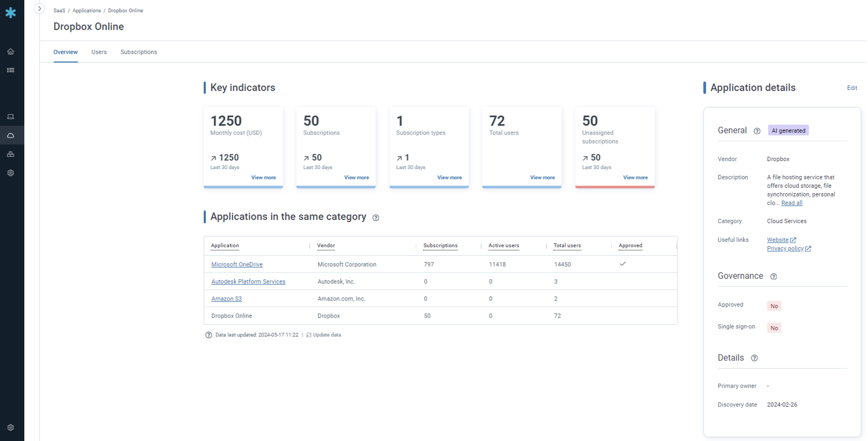Sort table by Subscriptions column header

tap(440, 245)
